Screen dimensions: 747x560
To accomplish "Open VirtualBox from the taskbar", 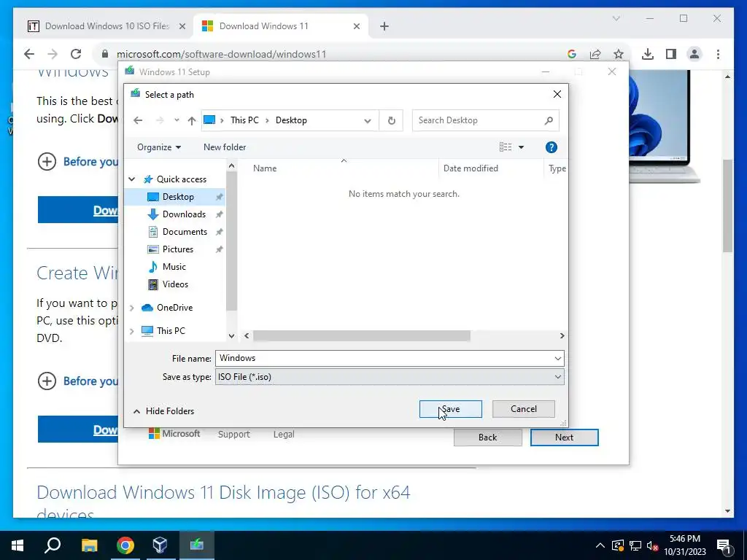I will (x=160, y=545).
